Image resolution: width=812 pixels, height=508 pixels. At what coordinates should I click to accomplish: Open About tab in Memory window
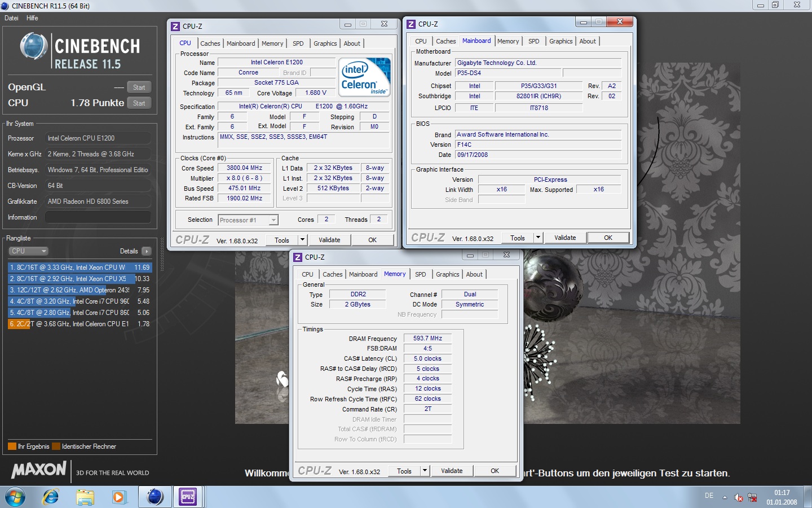474,274
